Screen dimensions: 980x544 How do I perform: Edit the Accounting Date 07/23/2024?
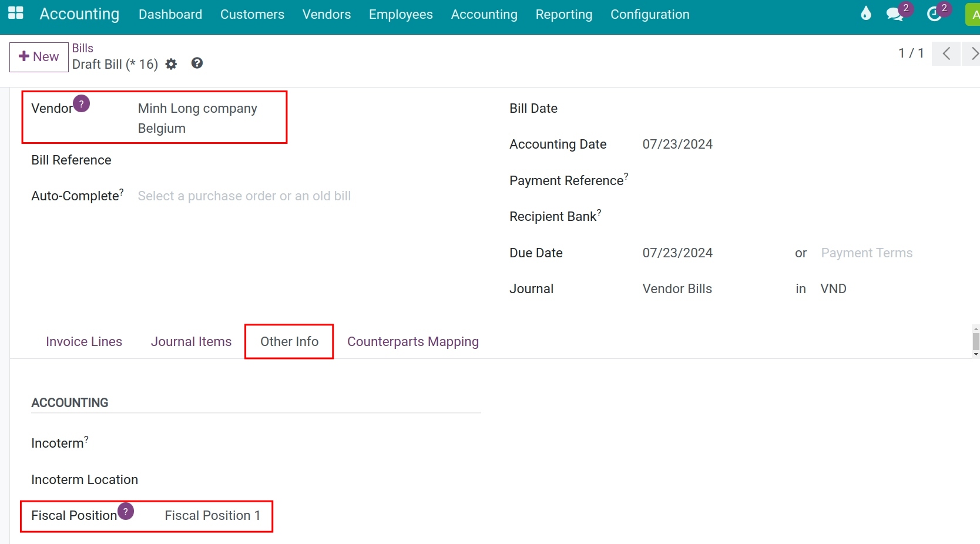[677, 145]
